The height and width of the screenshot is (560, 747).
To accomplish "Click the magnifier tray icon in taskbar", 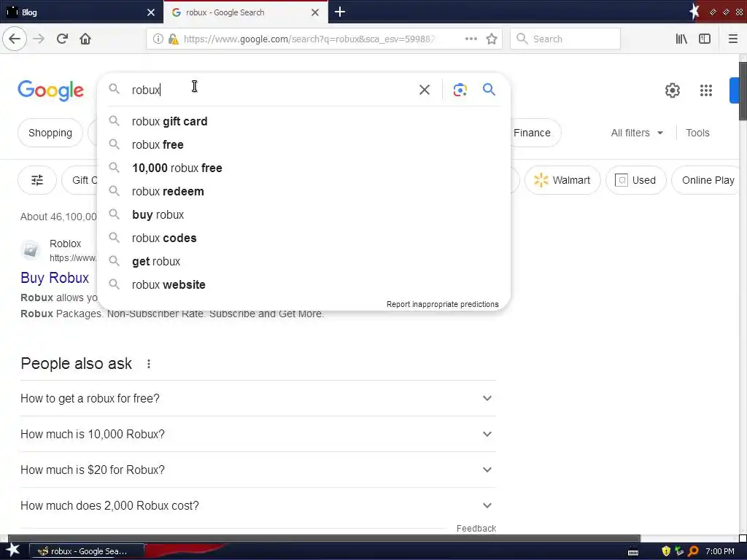I will pos(694,551).
